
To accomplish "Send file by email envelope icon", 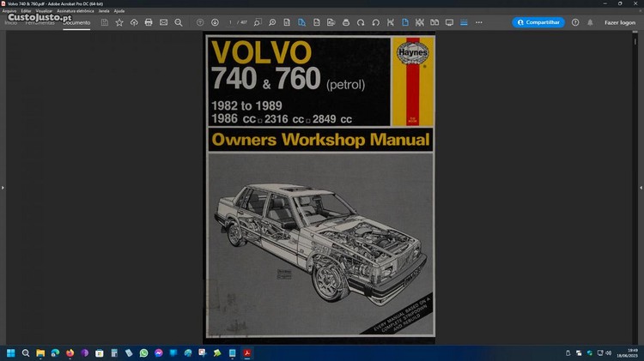I will click(163, 22).
